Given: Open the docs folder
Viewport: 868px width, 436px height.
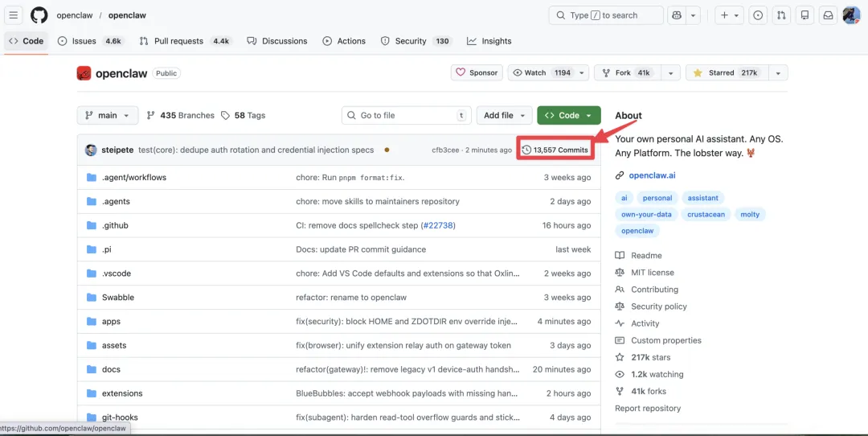Looking at the screenshot, I should pyautogui.click(x=111, y=369).
